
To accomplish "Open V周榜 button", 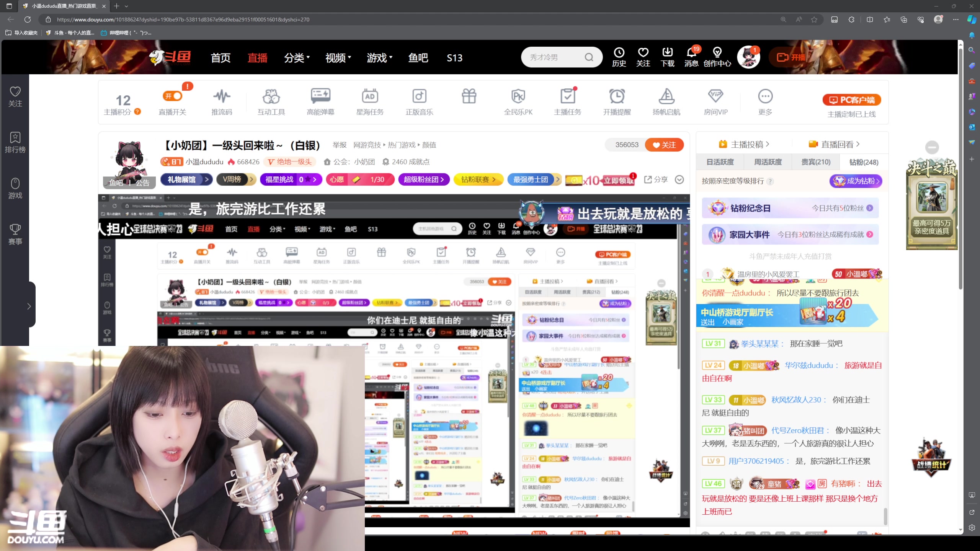I will tap(236, 179).
